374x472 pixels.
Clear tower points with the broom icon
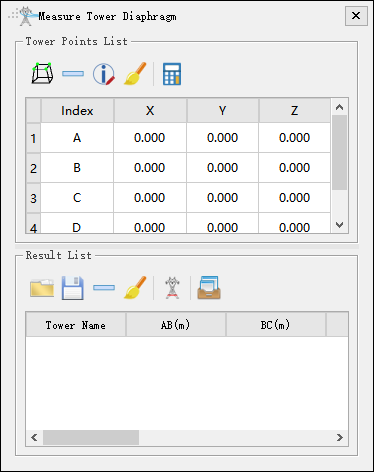coord(135,74)
